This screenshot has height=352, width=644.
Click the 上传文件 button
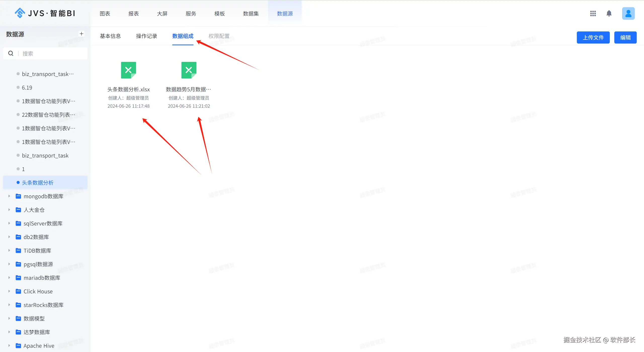[x=593, y=37]
